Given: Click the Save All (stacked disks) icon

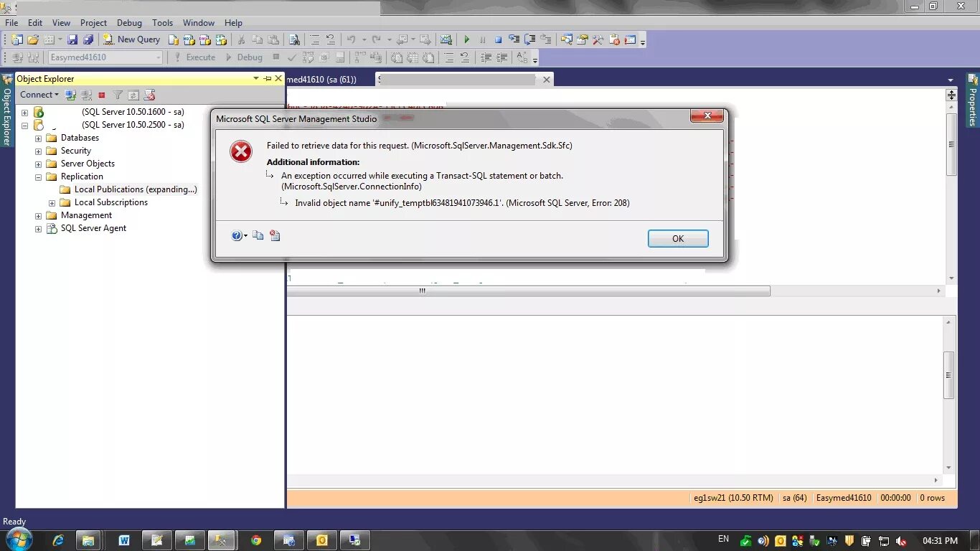Looking at the screenshot, I should (88, 39).
